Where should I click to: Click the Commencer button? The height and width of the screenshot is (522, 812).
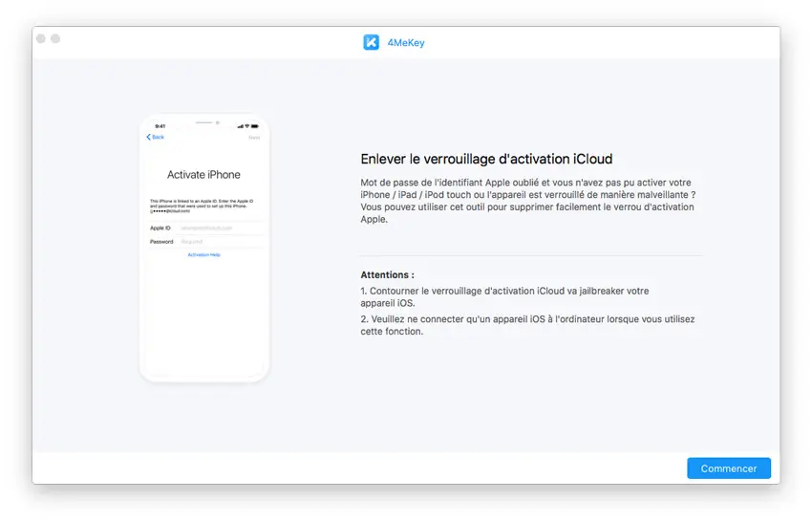point(729,468)
